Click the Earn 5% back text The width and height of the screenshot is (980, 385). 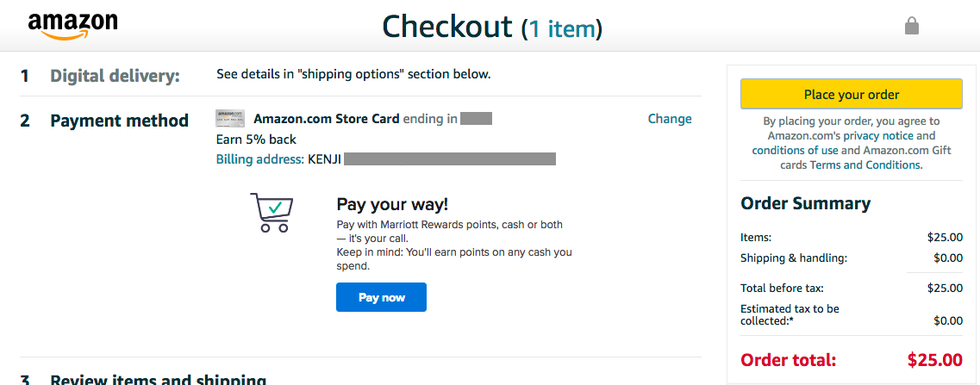click(x=256, y=140)
